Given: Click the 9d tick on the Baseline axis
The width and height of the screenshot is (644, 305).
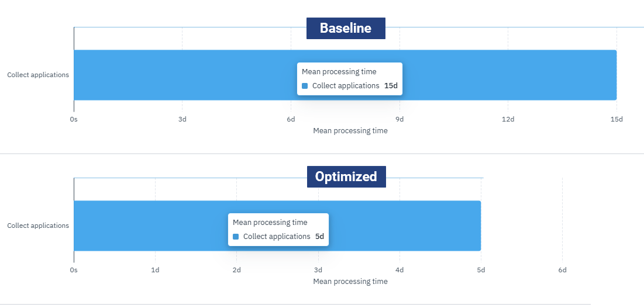Looking at the screenshot, I should tap(400, 119).
